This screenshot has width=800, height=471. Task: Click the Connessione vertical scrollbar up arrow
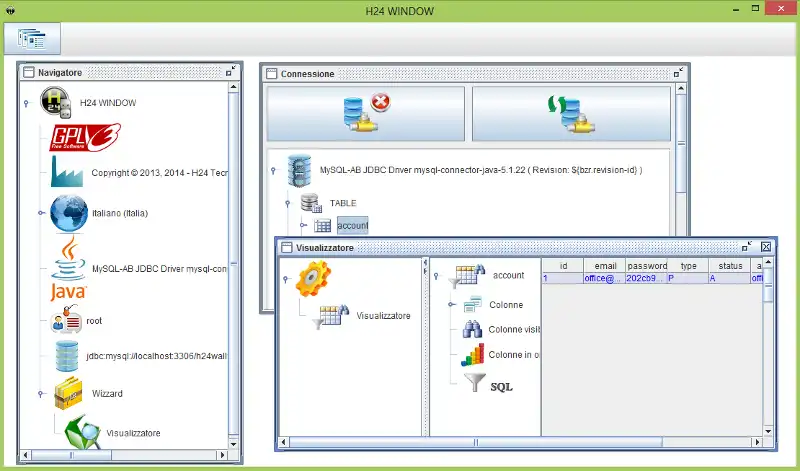coord(681,88)
